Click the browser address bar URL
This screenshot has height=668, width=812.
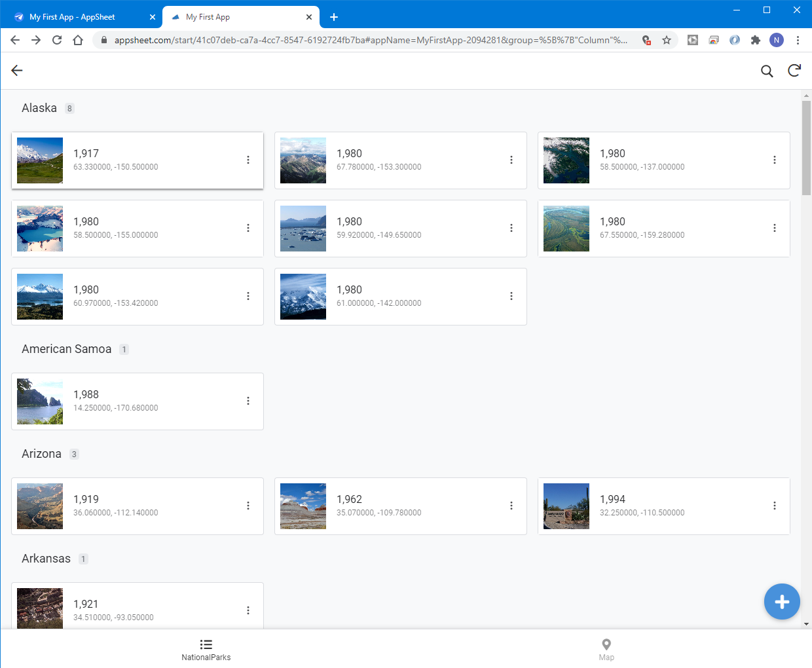coord(370,40)
